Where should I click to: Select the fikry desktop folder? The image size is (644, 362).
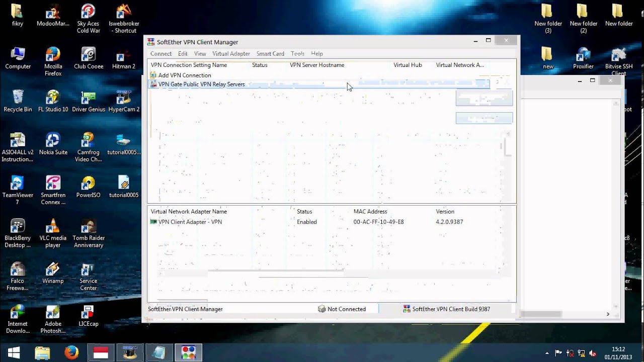(x=18, y=16)
